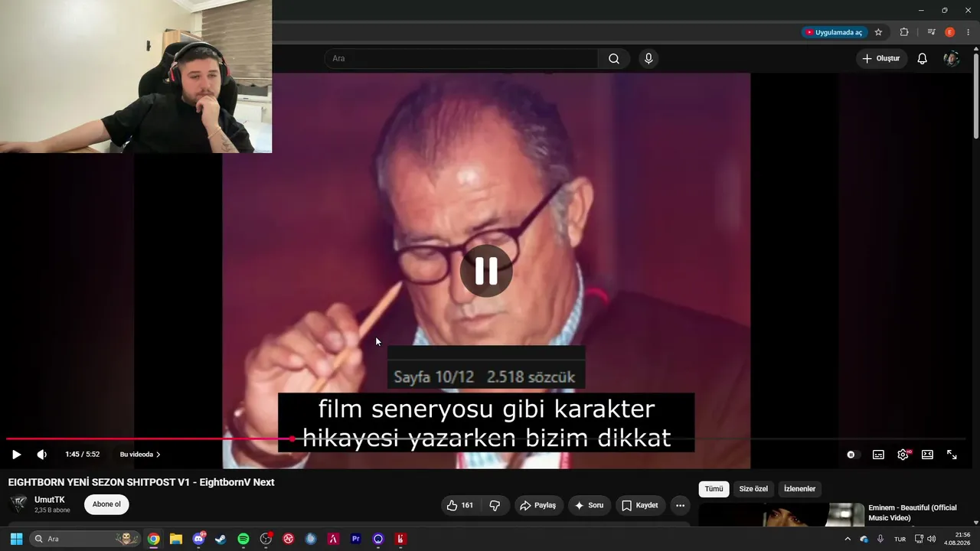Screen dimensions: 980x551
Task: Open Adobe Premiere Pro from the taskbar
Action: pyautogui.click(x=355, y=539)
